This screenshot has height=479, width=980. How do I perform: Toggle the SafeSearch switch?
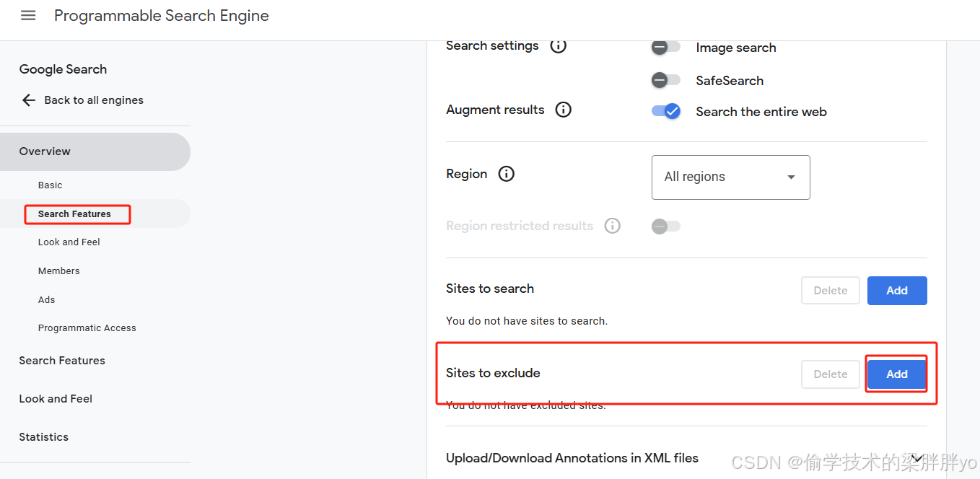click(665, 80)
